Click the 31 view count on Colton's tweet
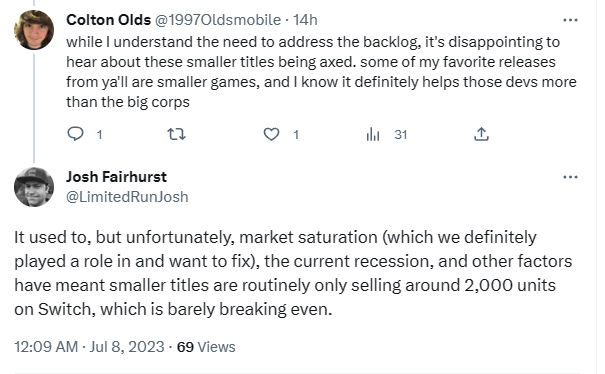The width and height of the screenshot is (605, 374). point(401,135)
